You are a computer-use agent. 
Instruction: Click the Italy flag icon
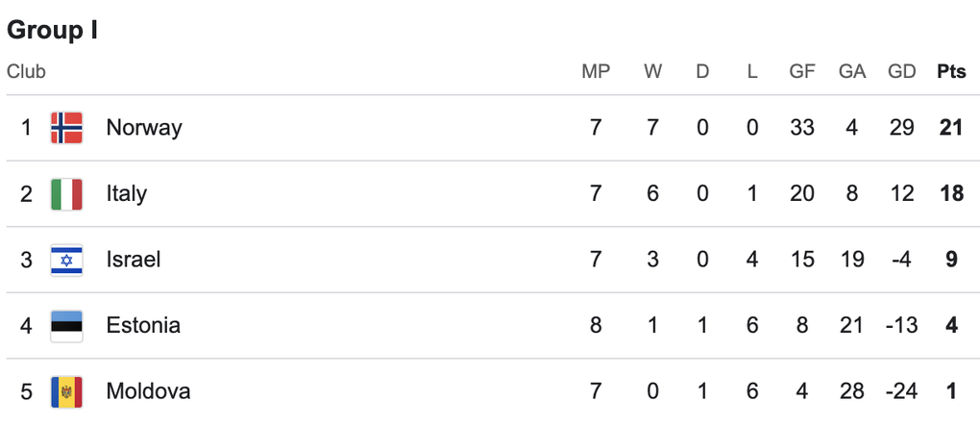point(66,193)
